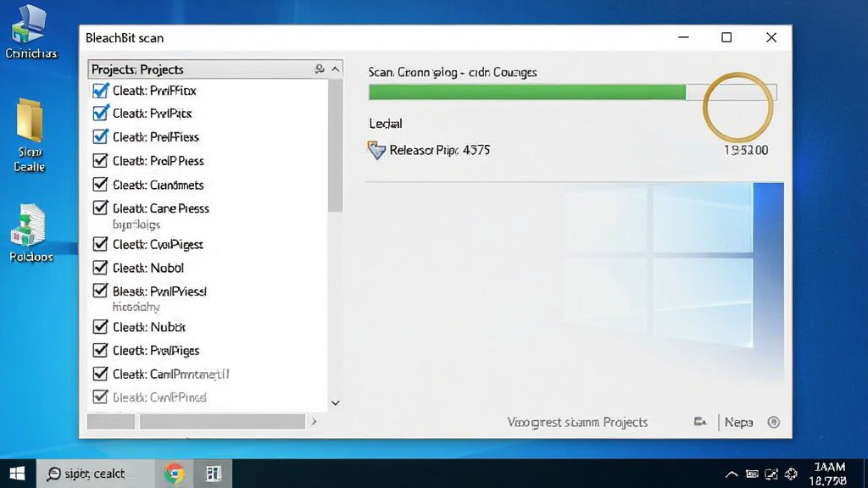The width and height of the screenshot is (868, 488).
Task: Open the Cbnichas desktop icon
Action: (31, 32)
